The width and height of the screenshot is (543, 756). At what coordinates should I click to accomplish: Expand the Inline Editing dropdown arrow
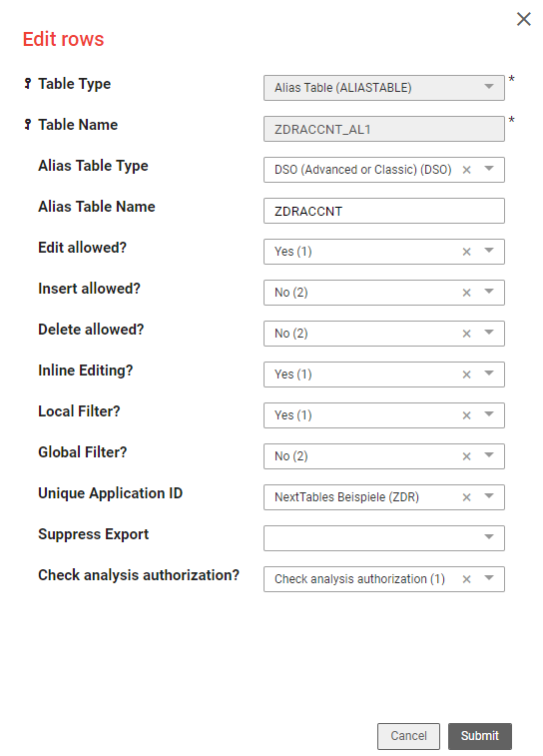click(489, 374)
